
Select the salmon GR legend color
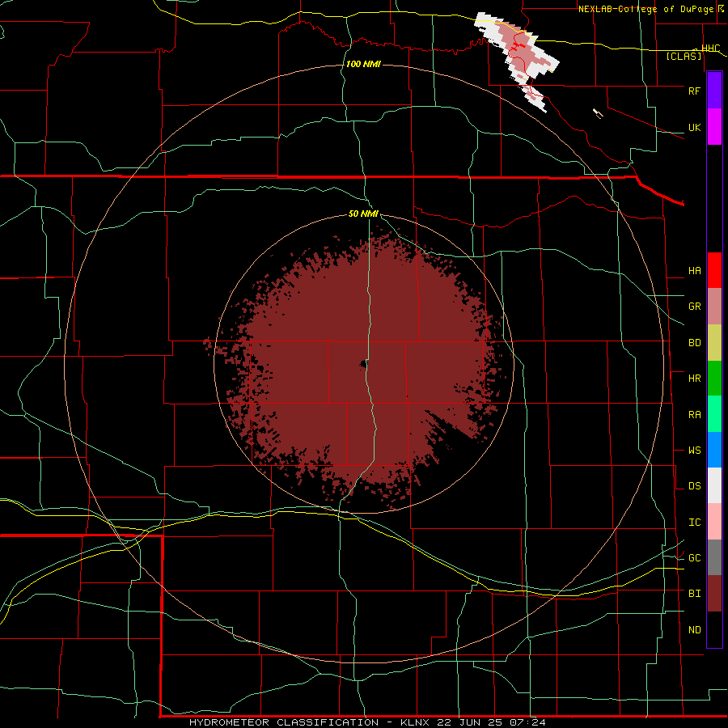pos(714,307)
